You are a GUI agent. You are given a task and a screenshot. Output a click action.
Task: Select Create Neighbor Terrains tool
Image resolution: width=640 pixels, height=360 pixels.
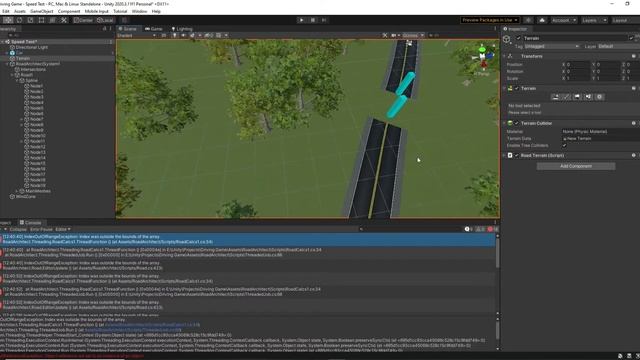pos(555,97)
